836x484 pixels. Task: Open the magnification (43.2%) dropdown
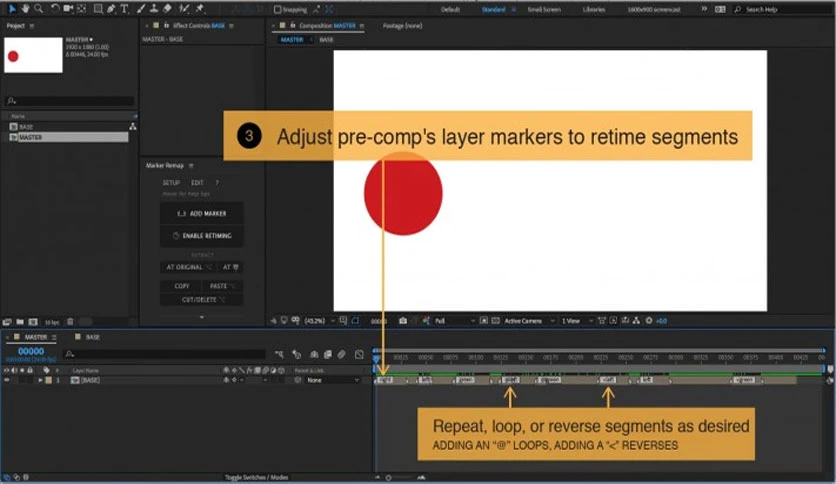(x=319, y=321)
